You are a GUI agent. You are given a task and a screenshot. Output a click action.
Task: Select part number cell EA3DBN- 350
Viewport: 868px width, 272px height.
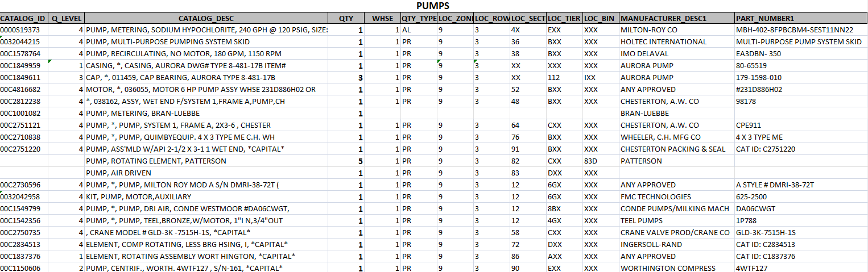[x=758, y=53]
